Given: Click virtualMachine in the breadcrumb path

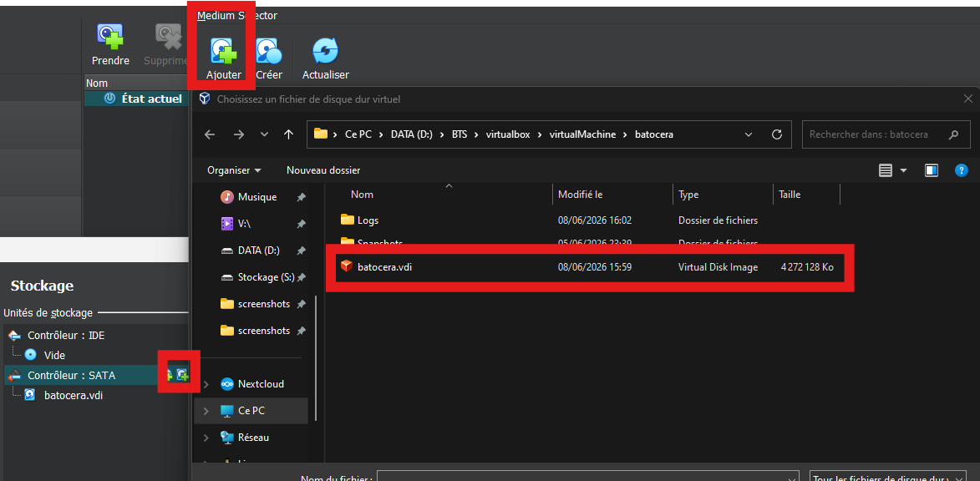Looking at the screenshot, I should point(582,134).
